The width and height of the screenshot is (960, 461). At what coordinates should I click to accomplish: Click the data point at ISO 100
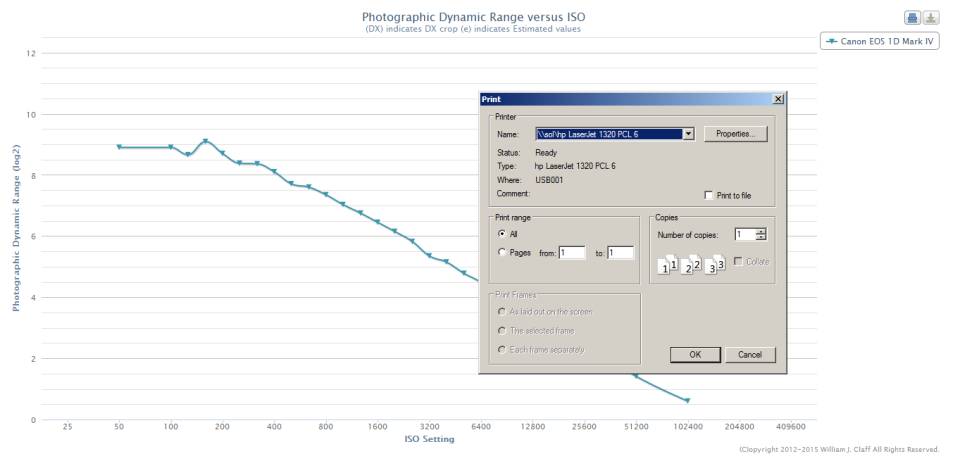[171, 147]
